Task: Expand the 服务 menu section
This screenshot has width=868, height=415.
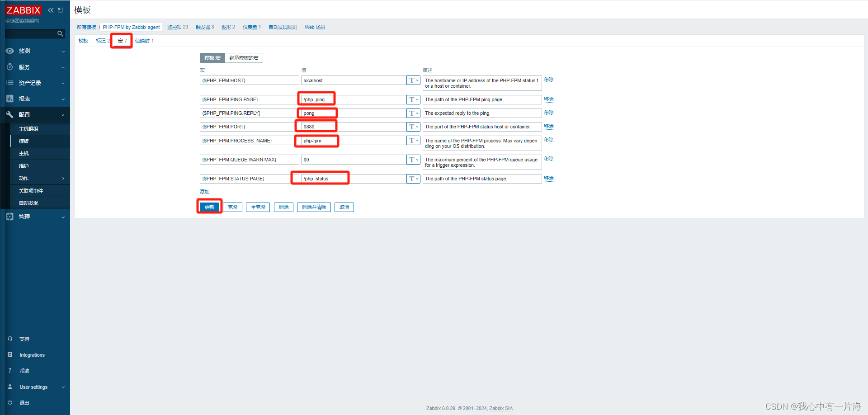Action: (x=63, y=67)
